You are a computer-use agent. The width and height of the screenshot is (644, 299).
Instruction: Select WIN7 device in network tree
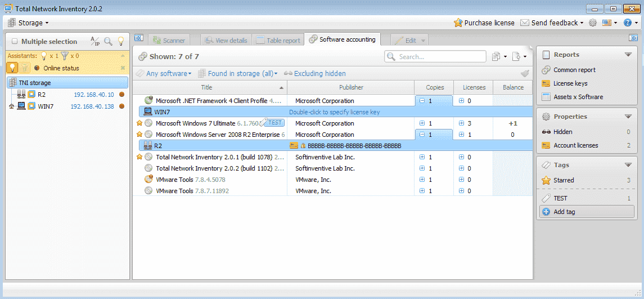46,106
